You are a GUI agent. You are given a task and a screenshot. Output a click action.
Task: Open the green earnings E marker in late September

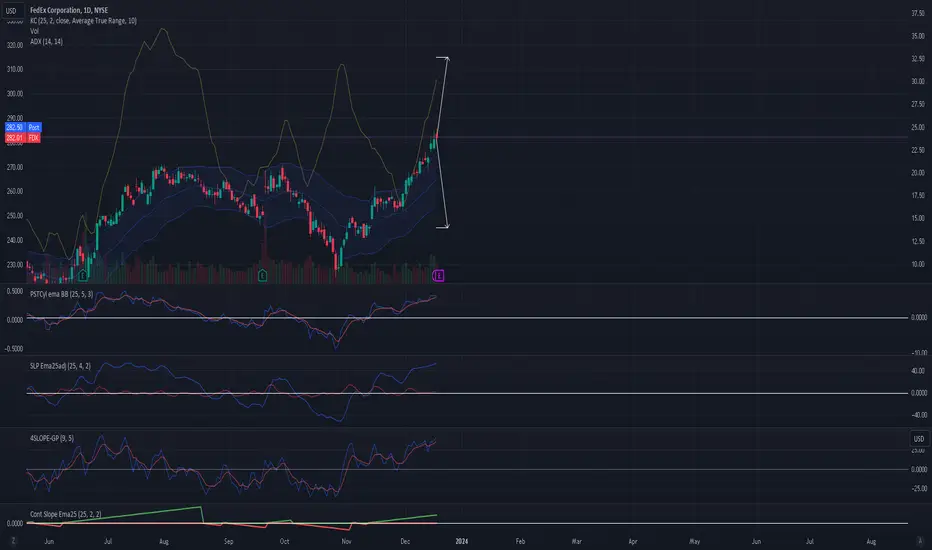[x=262, y=275]
